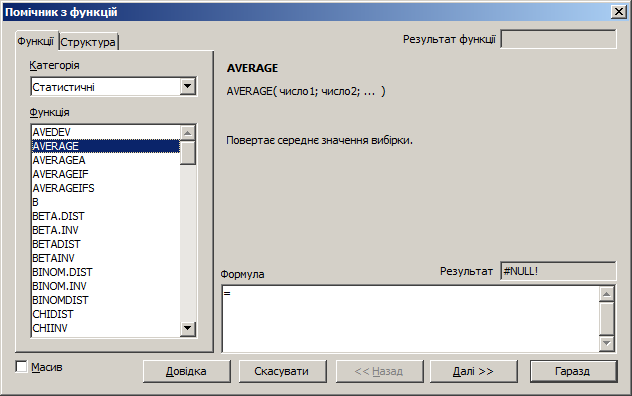
Task: Click function list scrollbar up arrow
Action: coord(188,133)
